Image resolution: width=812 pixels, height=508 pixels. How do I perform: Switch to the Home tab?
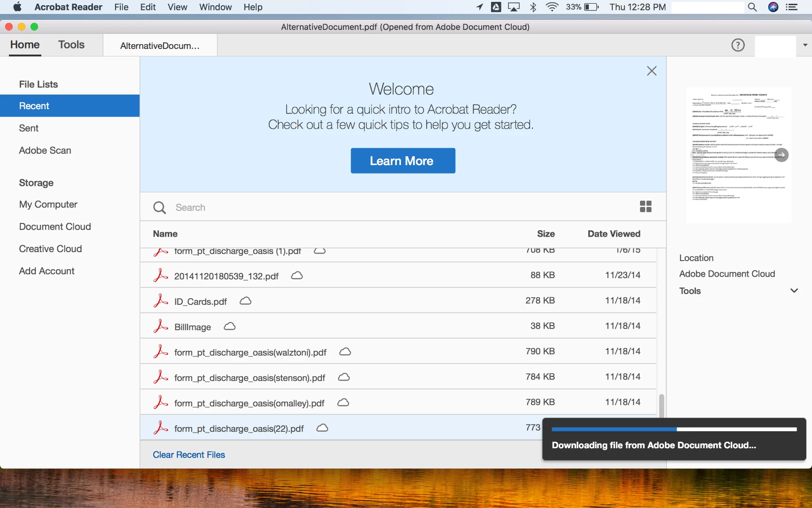(25, 45)
